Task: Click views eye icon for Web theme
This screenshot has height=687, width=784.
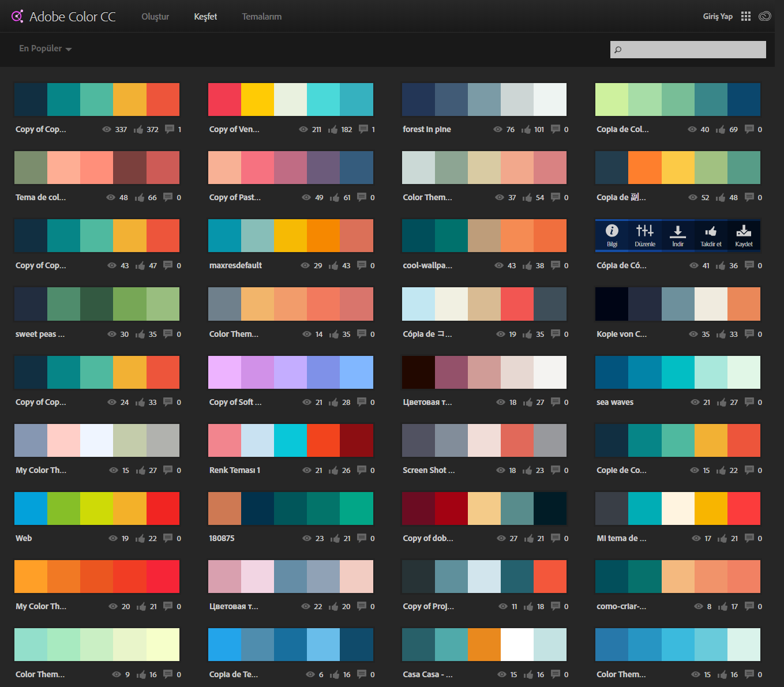Action: pyautogui.click(x=113, y=538)
